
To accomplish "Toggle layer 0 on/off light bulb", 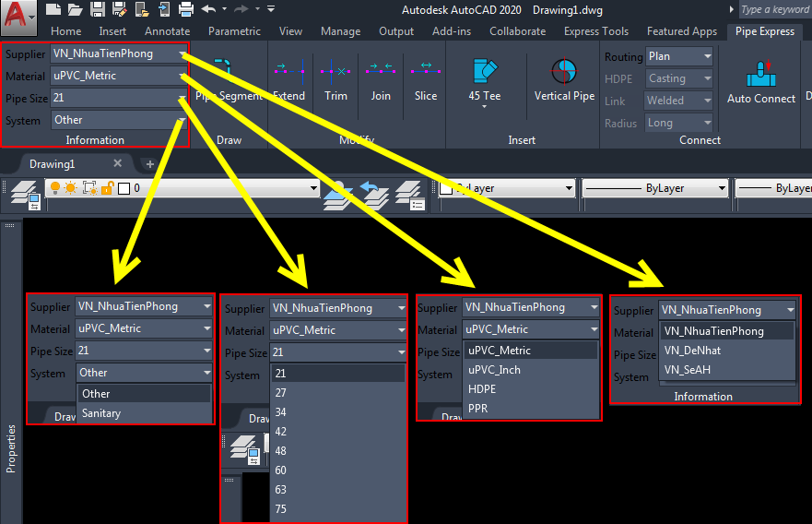I will click(55, 187).
